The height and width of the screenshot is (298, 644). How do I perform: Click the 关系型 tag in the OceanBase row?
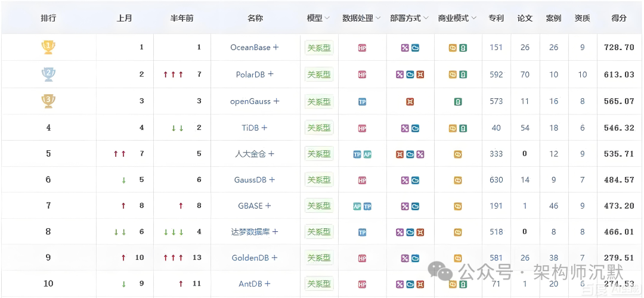coord(319,48)
